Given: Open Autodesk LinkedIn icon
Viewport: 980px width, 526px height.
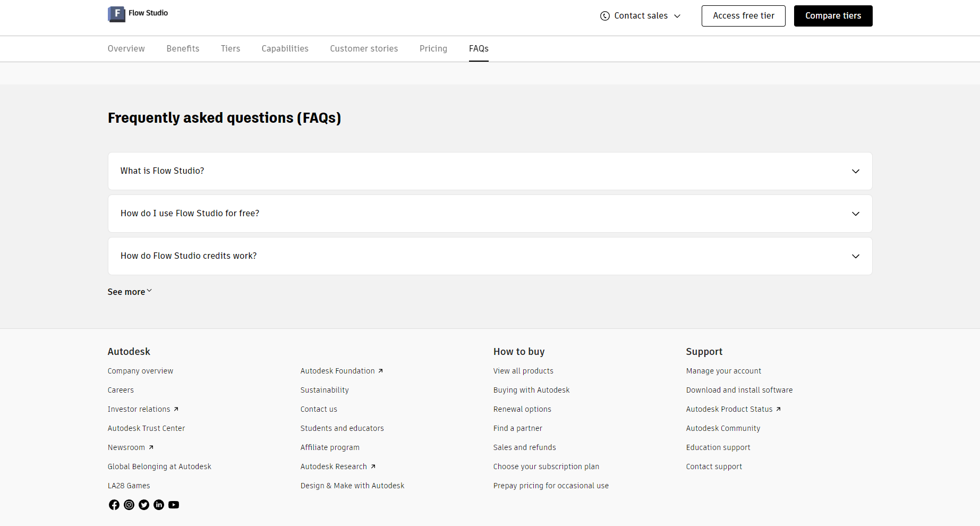Looking at the screenshot, I should tap(159, 505).
